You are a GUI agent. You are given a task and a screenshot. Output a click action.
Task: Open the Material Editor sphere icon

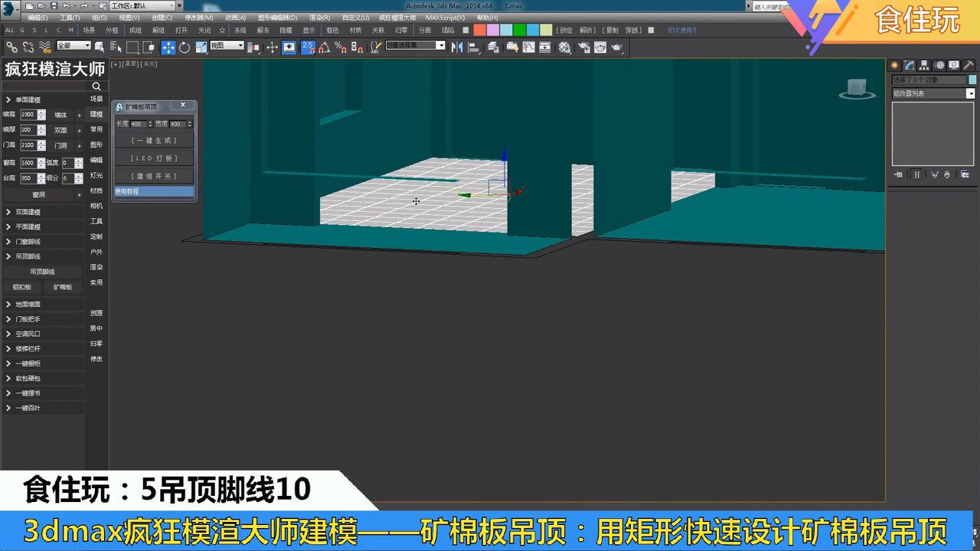click(x=564, y=47)
